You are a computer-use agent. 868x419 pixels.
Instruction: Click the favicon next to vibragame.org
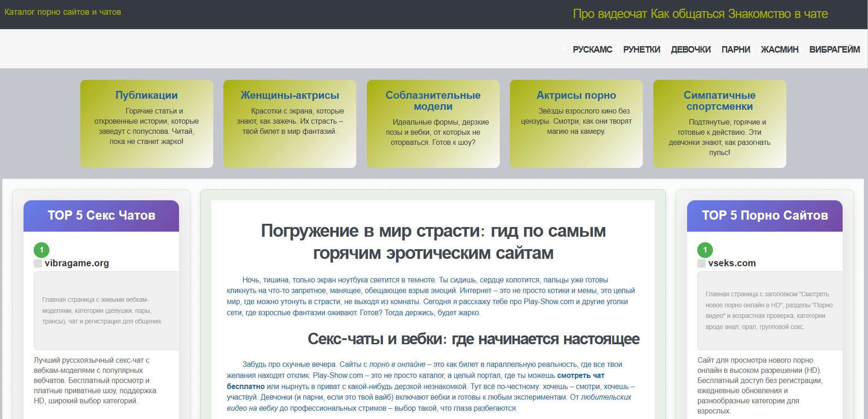[x=38, y=263]
